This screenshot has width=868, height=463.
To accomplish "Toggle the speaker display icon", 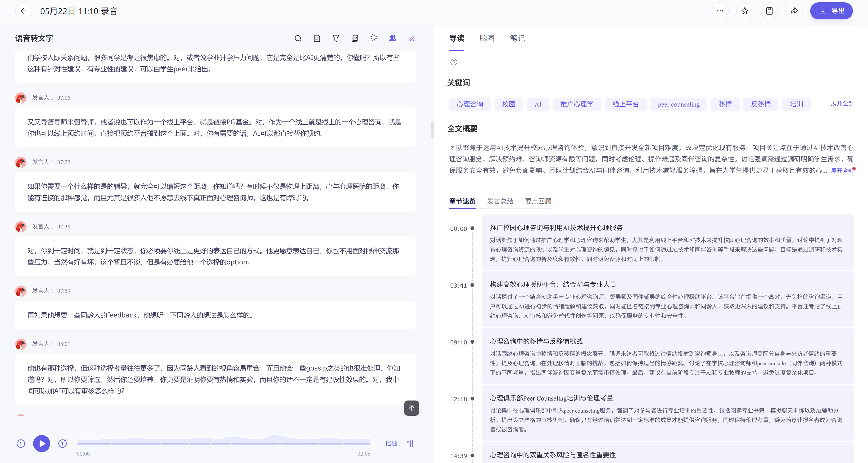I will point(393,38).
